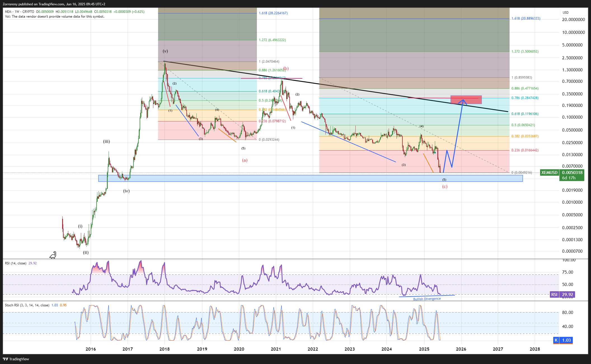Click the 2020 label on time axis
The image size is (591, 364).
click(x=239, y=349)
